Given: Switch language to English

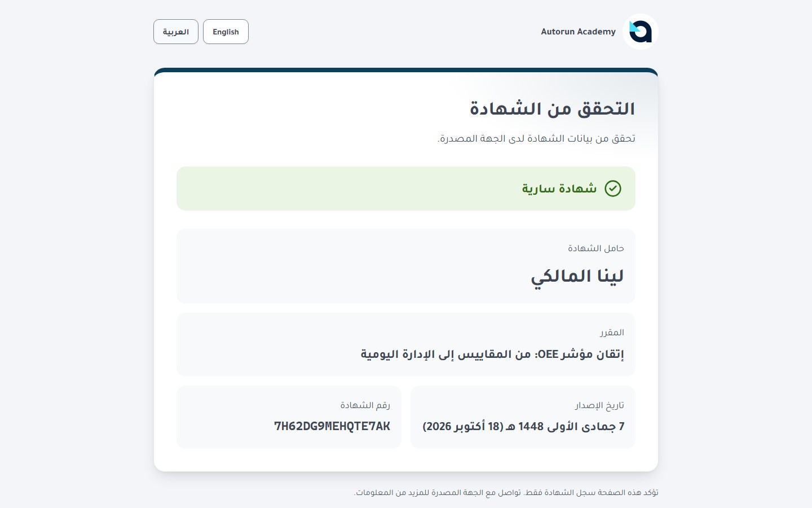Looking at the screenshot, I should (226, 32).
